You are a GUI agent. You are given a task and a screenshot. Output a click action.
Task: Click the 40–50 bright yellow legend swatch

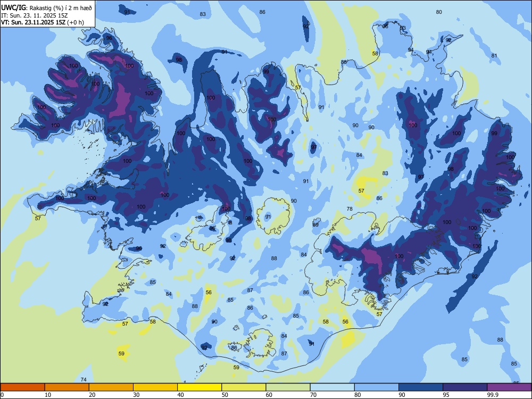click(199, 387)
